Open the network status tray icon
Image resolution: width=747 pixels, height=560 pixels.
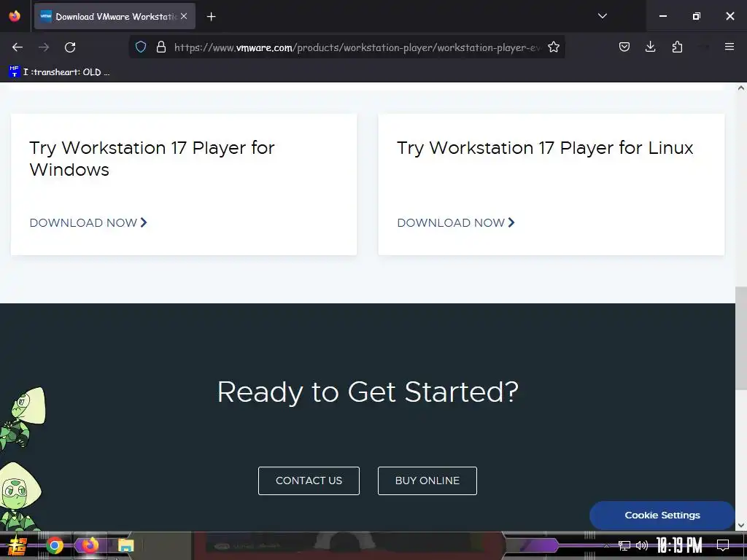tap(624, 545)
